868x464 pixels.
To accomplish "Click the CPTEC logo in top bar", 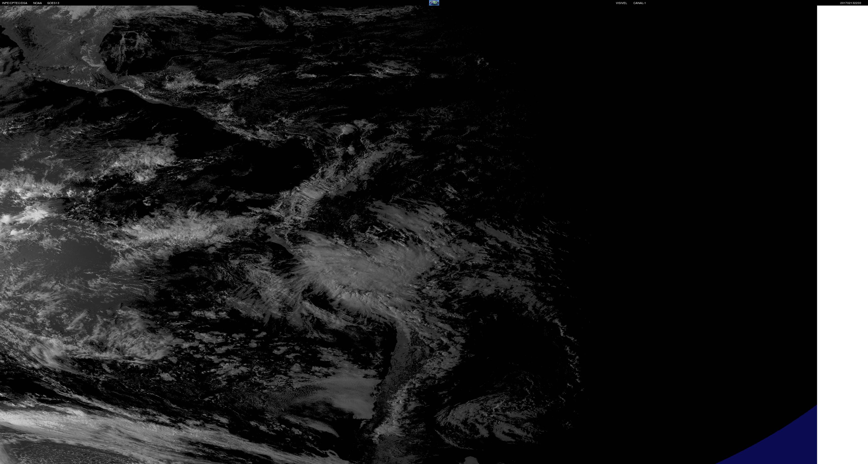I will [434, 3].
